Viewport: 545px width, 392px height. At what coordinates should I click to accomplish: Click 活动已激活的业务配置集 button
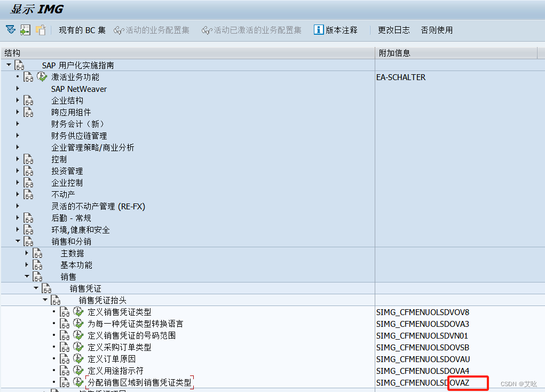(x=251, y=30)
